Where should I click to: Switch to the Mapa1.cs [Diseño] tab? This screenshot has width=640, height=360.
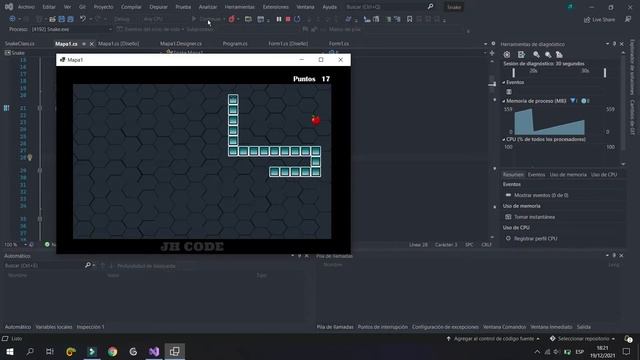click(x=118, y=44)
